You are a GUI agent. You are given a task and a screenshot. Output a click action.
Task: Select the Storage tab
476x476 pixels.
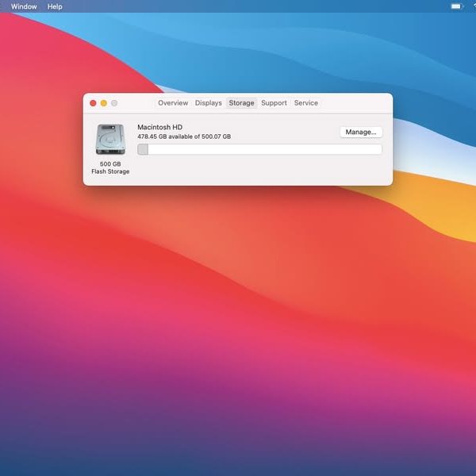[241, 103]
